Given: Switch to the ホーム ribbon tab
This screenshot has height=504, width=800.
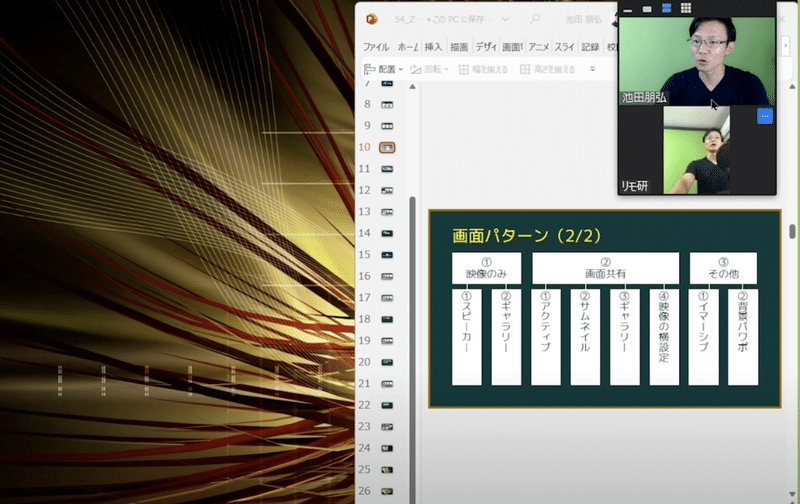Looking at the screenshot, I should tap(408, 47).
